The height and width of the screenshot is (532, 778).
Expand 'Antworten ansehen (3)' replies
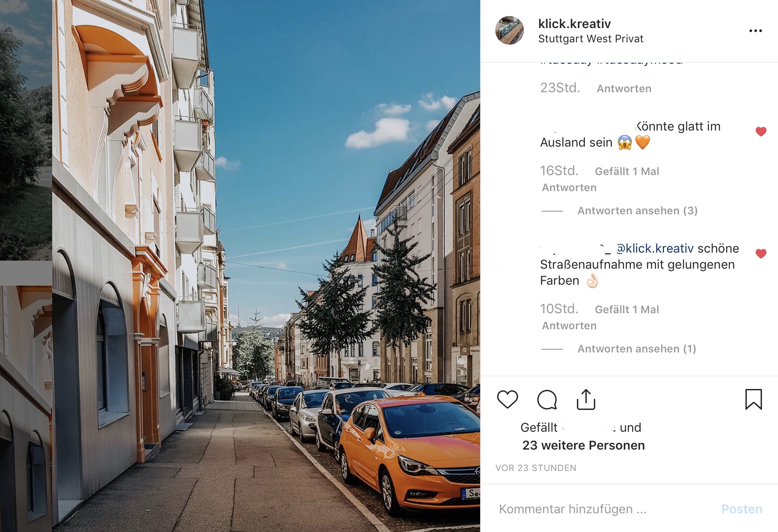(637, 211)
